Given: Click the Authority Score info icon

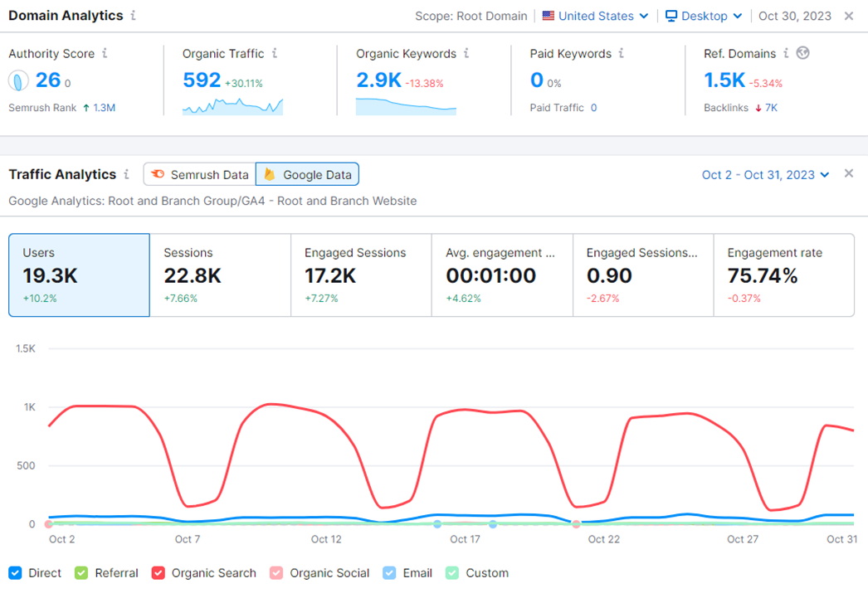Looking at the screenshot, I should pyautogui.click(x=105, y=53).
